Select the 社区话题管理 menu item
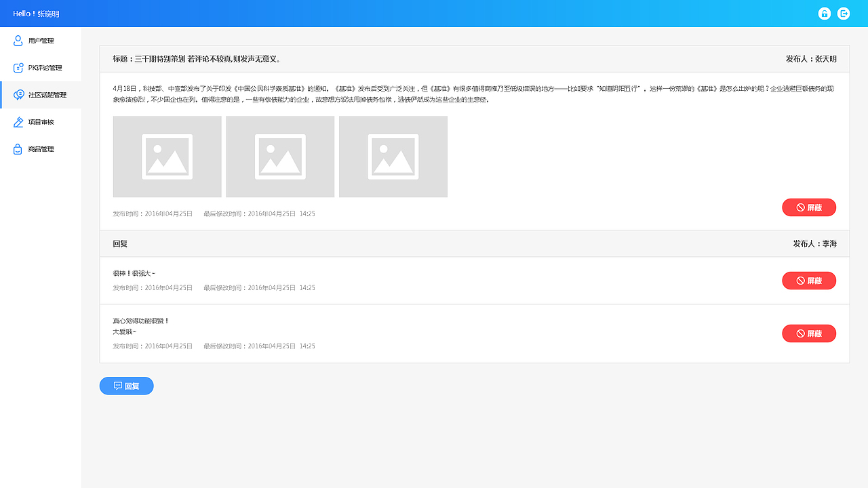This screenshot has width=868, height=488. click(x=41, y=95)
